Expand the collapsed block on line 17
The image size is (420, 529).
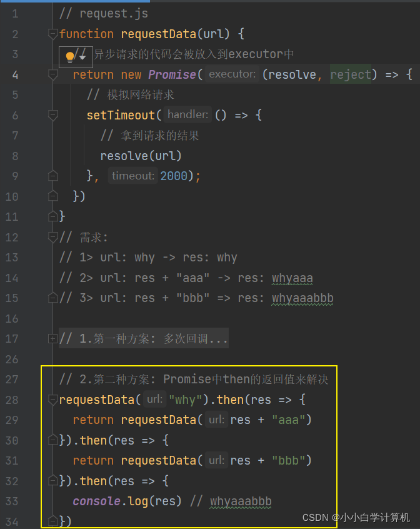tap(53, 338)
